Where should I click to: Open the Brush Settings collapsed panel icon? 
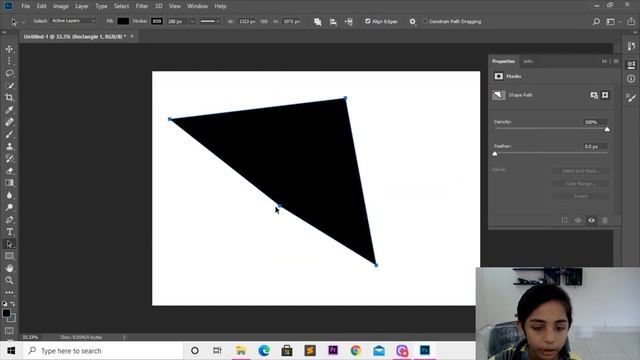631,98
